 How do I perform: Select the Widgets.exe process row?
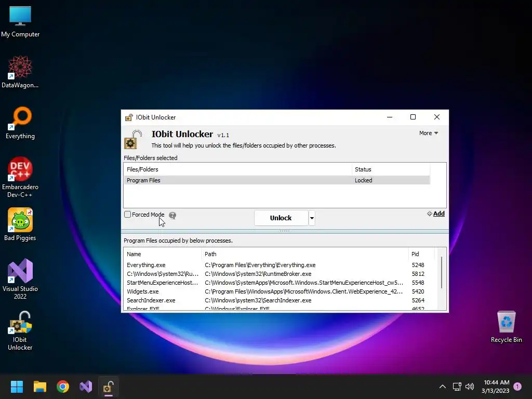click(x=279, y=291)
